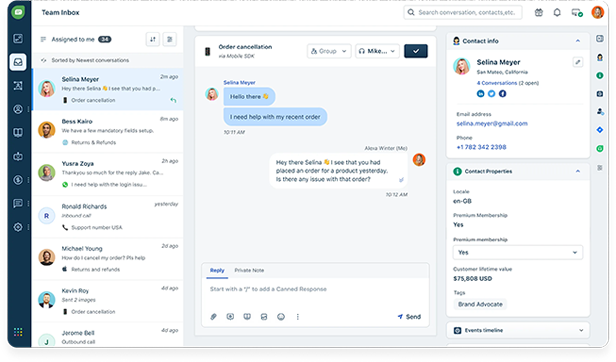The height and width of the screenshot is (362, 616).
Task: Open the contacts person icon in sidebar
Action: coord(18,109)
